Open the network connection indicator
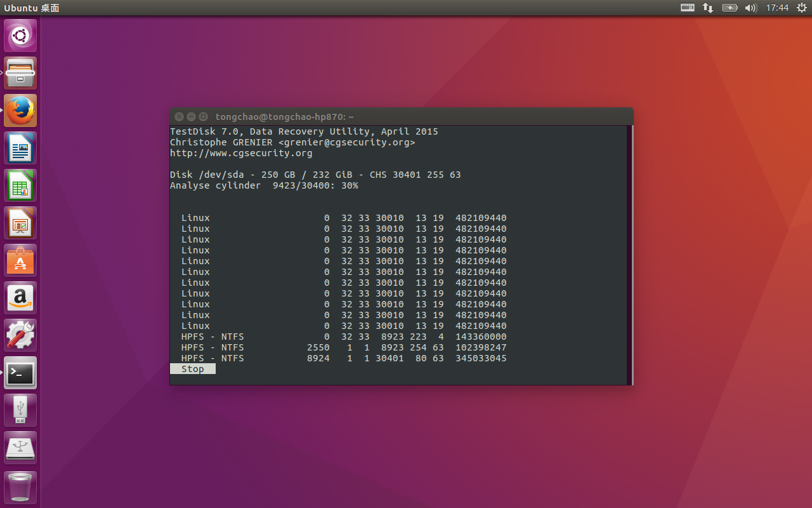The image size is (812, 508). tap(708, 8)
